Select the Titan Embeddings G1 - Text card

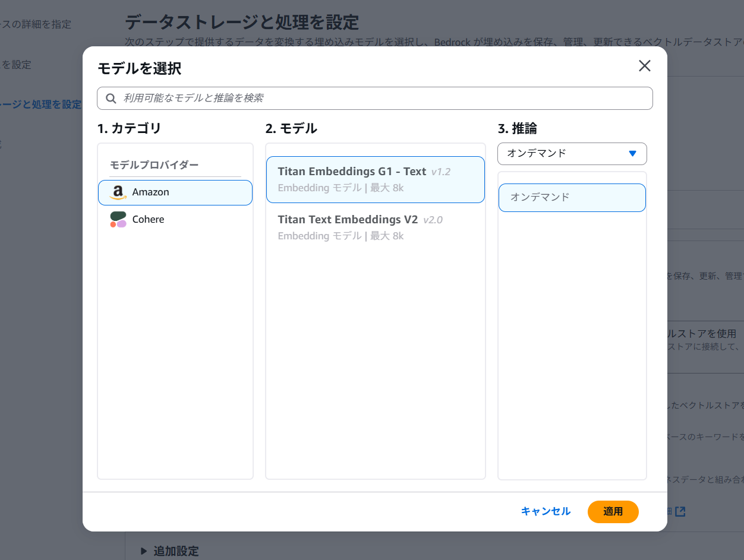375,178
